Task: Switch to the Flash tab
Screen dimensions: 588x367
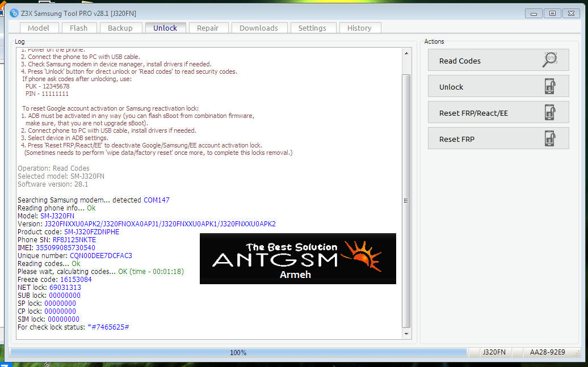Action: click(78, 28)
